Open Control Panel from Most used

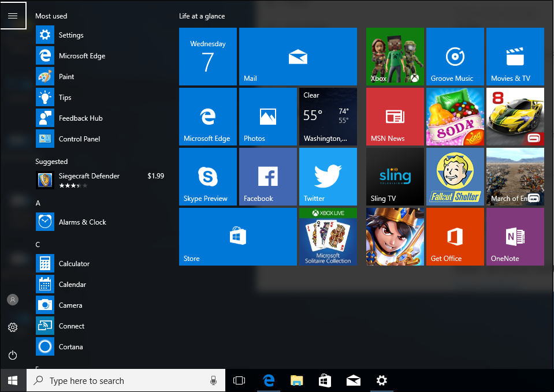[79, 139]
